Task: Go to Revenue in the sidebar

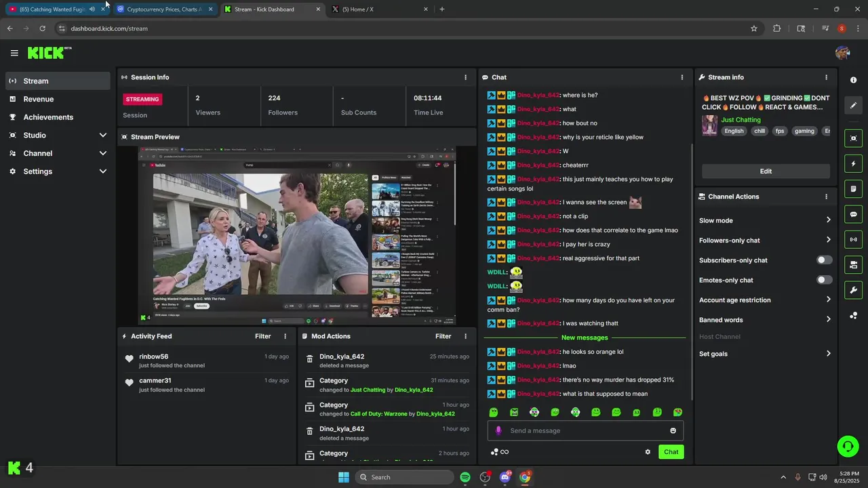Action: click(58, 99)
